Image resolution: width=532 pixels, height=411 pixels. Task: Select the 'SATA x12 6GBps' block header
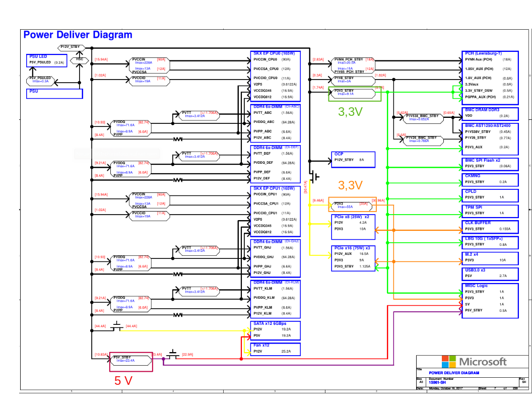click(x=270, y=323)
